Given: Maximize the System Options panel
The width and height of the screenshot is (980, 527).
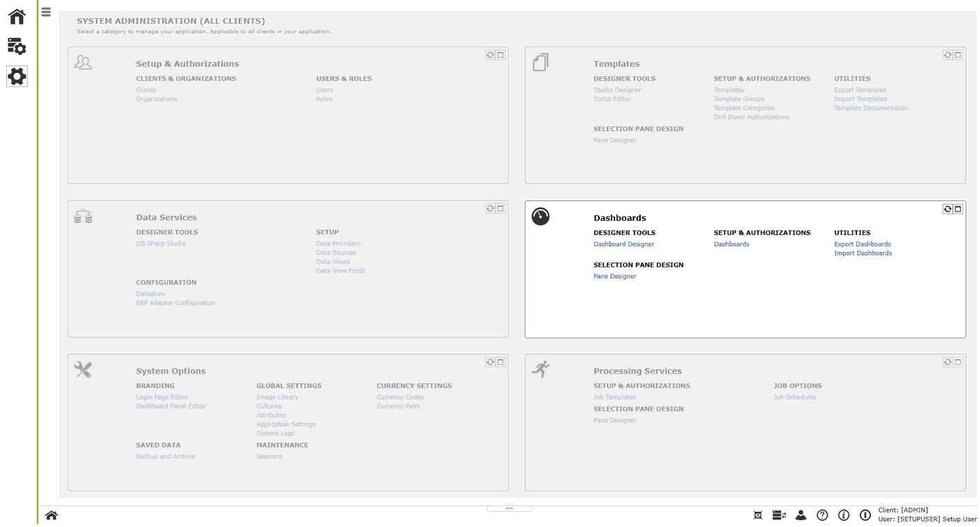Looking at the screenshot, I should (501, 362).
